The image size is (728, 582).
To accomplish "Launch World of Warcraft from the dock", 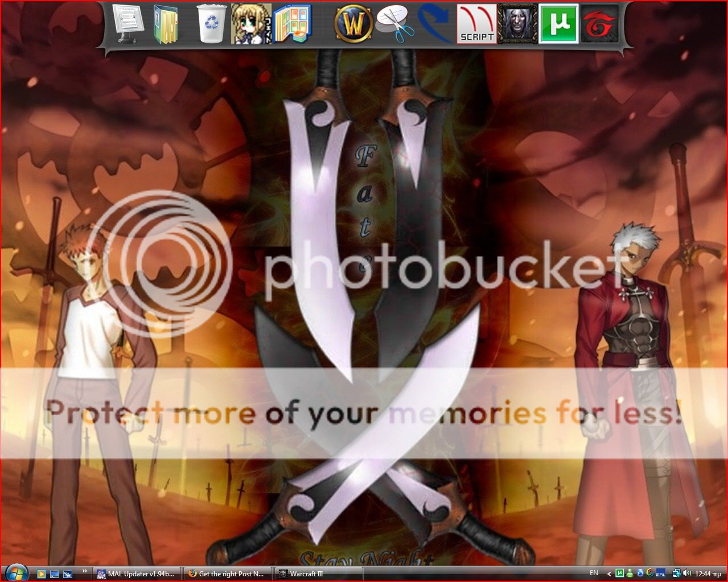I will coord(353,24).
